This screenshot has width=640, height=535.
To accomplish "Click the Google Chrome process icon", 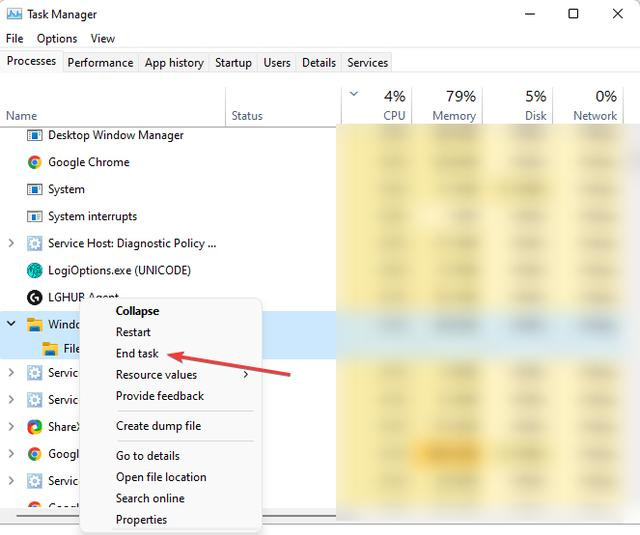I will coord(35,162).
